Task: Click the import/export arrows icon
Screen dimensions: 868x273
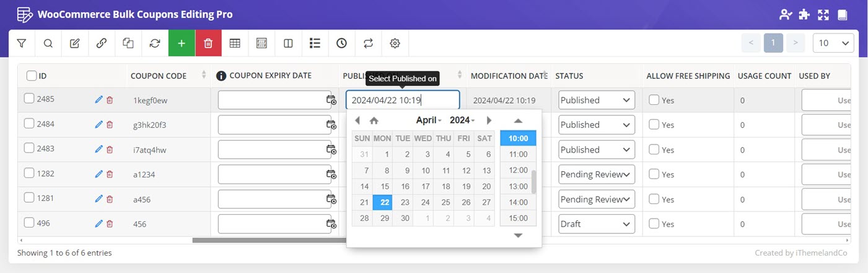Action: pyautogui.click(x=368, y=43)
